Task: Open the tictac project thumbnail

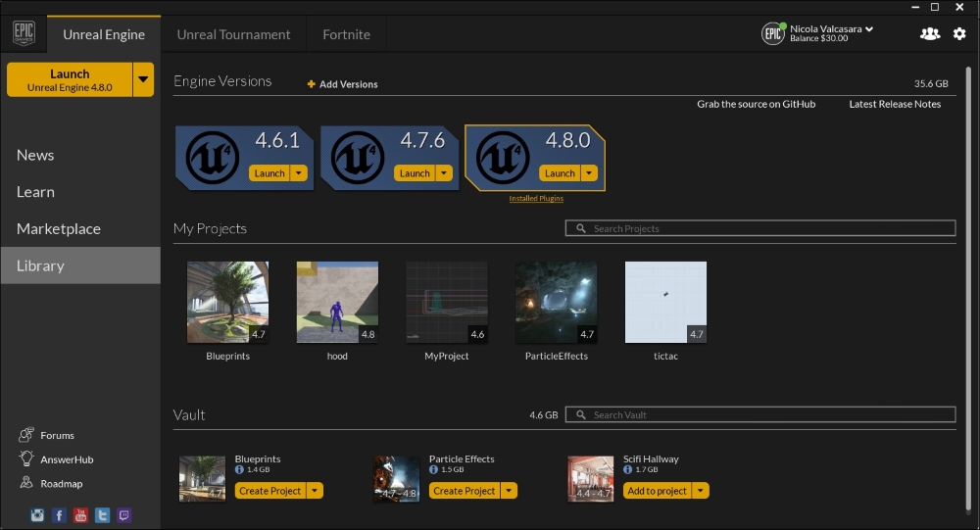Action: coord(665,302)
